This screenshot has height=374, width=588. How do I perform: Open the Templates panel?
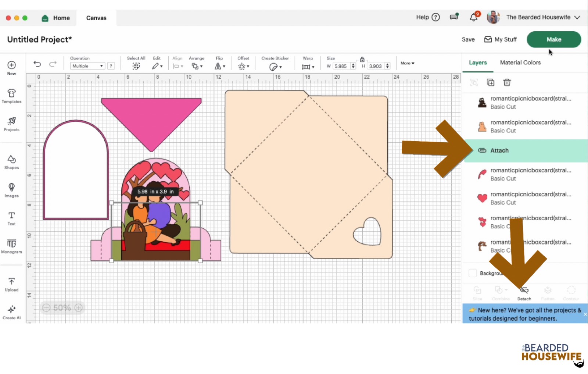point(11,96)
